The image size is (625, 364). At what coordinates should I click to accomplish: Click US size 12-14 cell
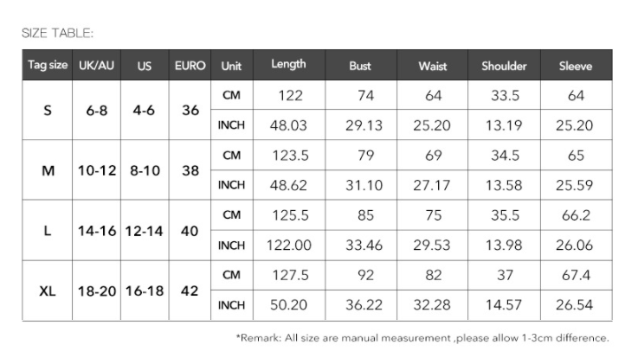pyautogui.click(x=144, y=231)
